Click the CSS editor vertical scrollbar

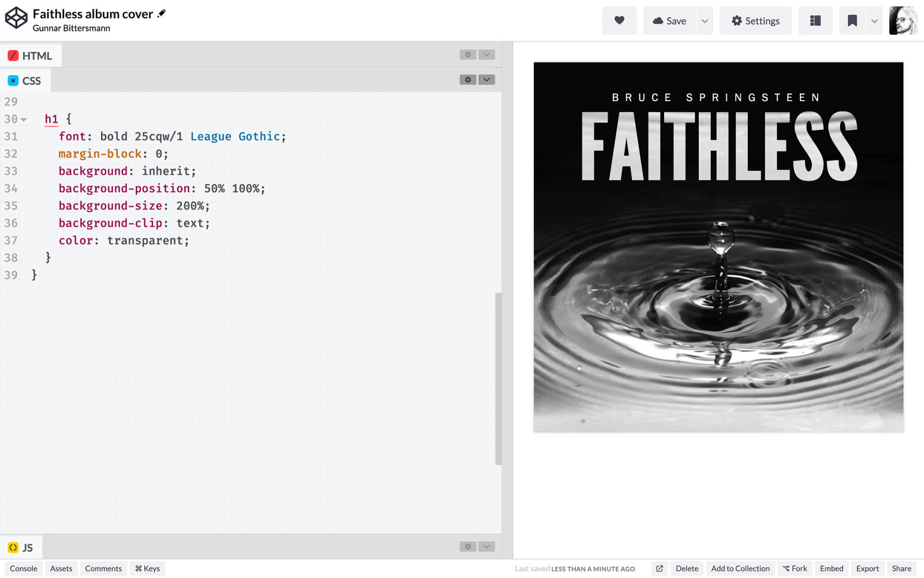point(498,379)
